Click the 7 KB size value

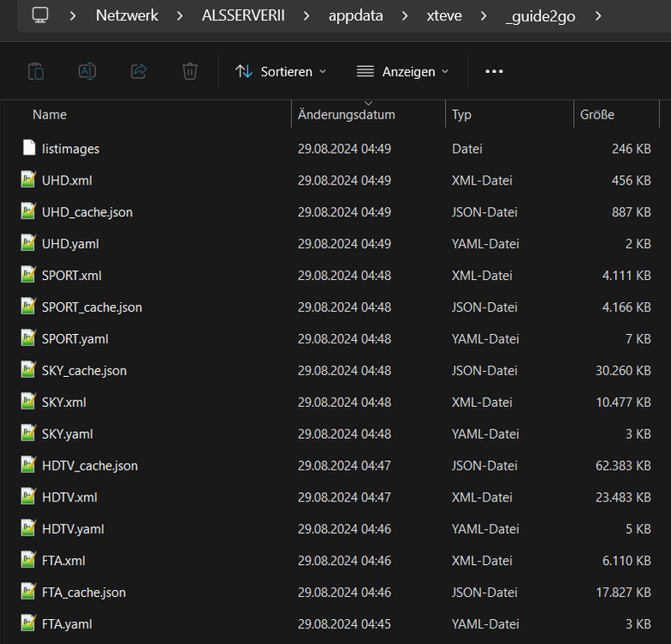[638, 339]
